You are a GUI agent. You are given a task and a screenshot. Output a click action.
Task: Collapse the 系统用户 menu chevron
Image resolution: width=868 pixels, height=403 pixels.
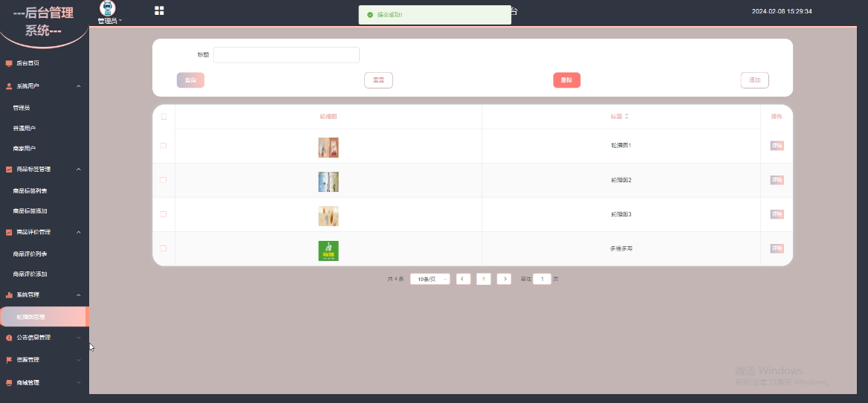[79, 86]
